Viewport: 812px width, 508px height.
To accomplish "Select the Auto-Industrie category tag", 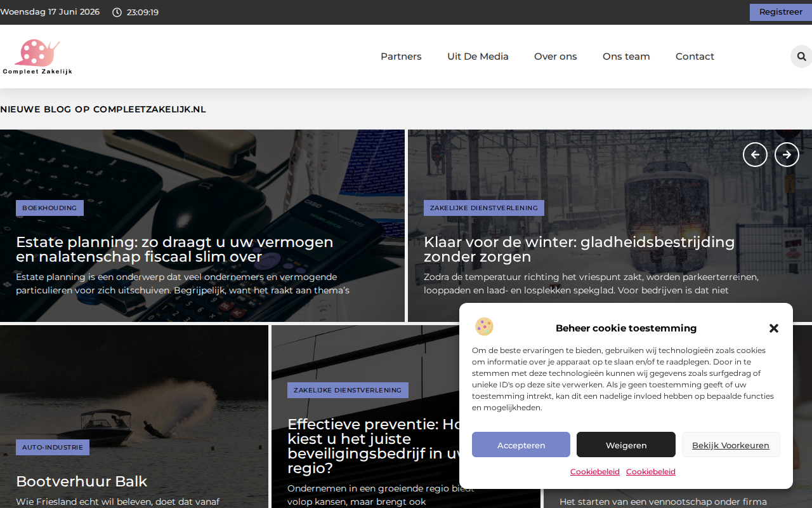I will [53, 447].
